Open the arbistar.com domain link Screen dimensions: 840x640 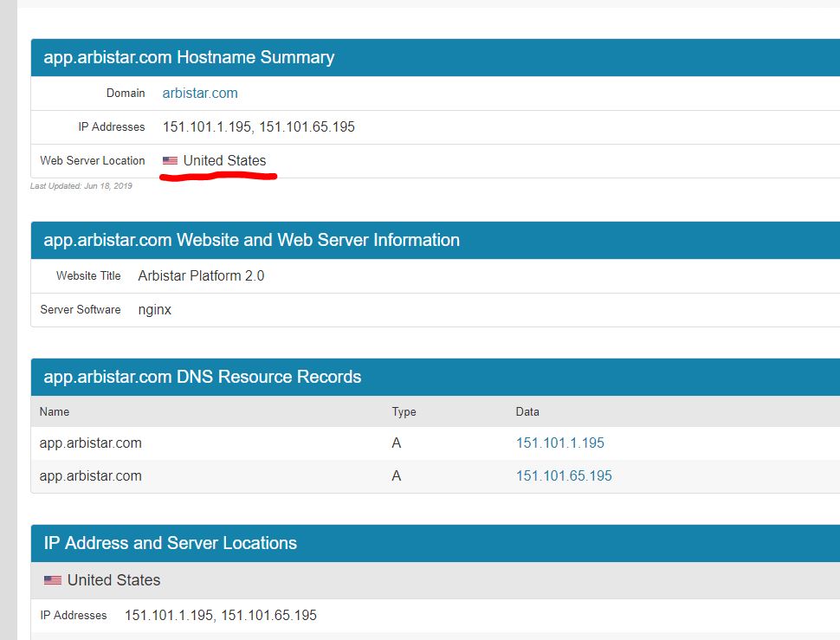[x=200, y=94]
